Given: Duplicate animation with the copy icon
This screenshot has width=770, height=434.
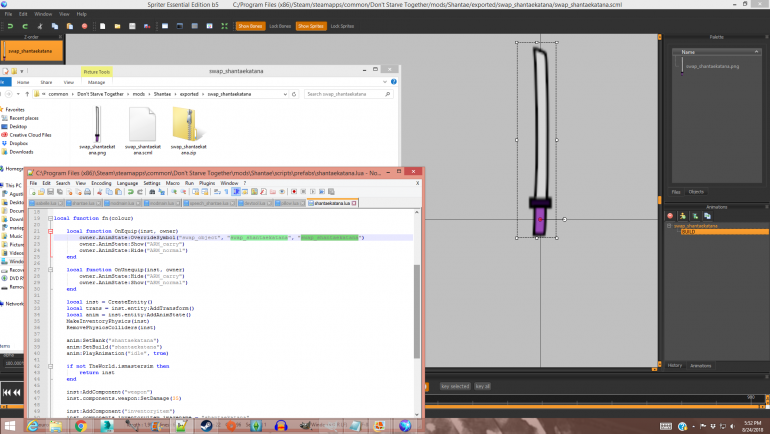Looking at the screenshot, I should 708,216.
